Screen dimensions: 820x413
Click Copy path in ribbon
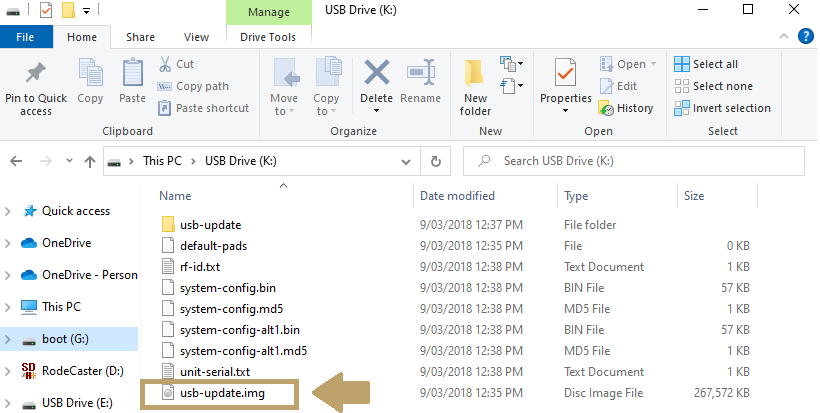(x=193, y=86)
